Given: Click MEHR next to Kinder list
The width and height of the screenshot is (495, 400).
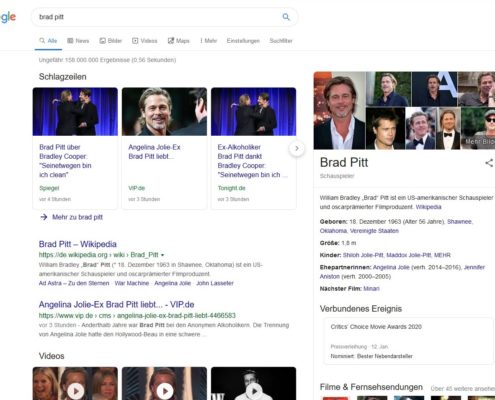Looking at the screenshot, I should pyautogui.click(x=442, y=255).
